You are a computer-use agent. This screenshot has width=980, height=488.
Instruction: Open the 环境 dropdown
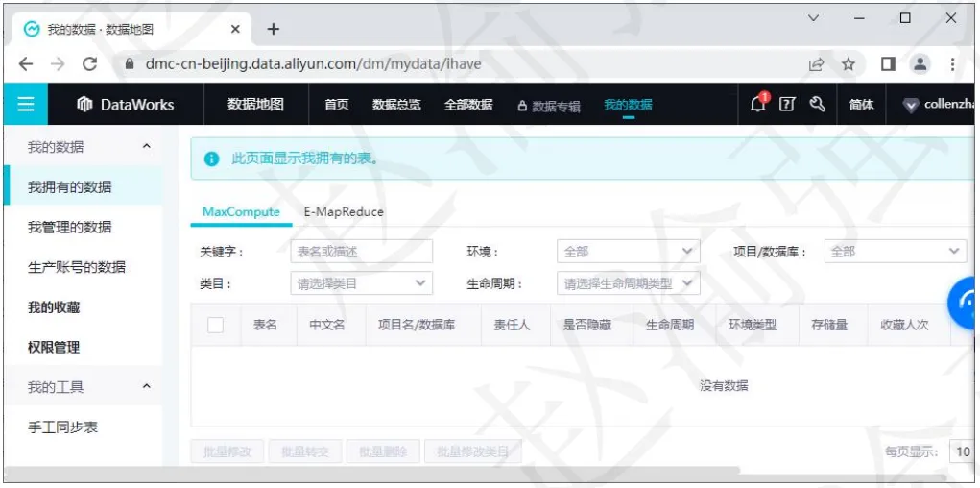628,252
